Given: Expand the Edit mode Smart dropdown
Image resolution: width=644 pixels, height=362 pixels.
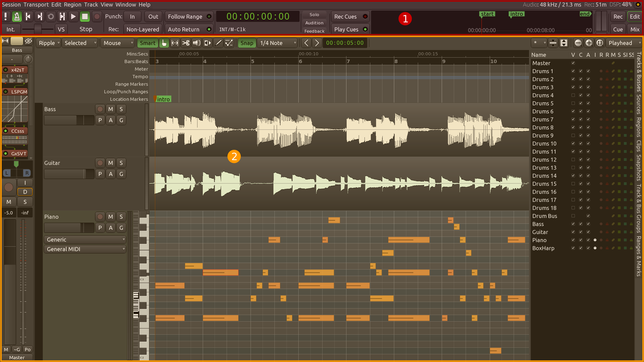Looking at the screenshot, I should (147, 43).
